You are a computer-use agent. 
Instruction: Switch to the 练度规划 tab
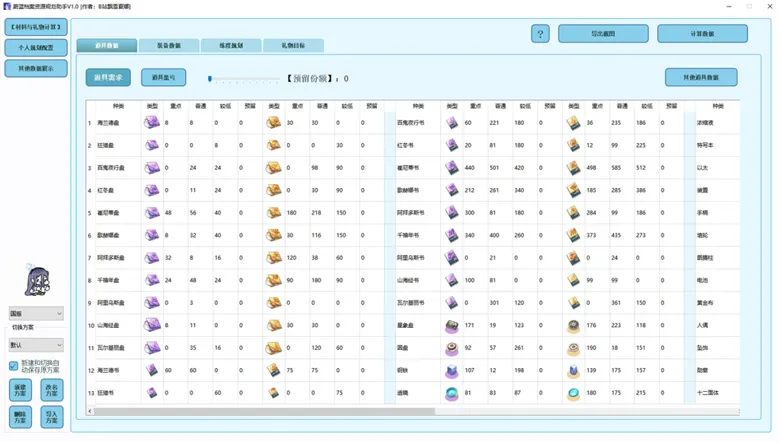click(231, 45)
